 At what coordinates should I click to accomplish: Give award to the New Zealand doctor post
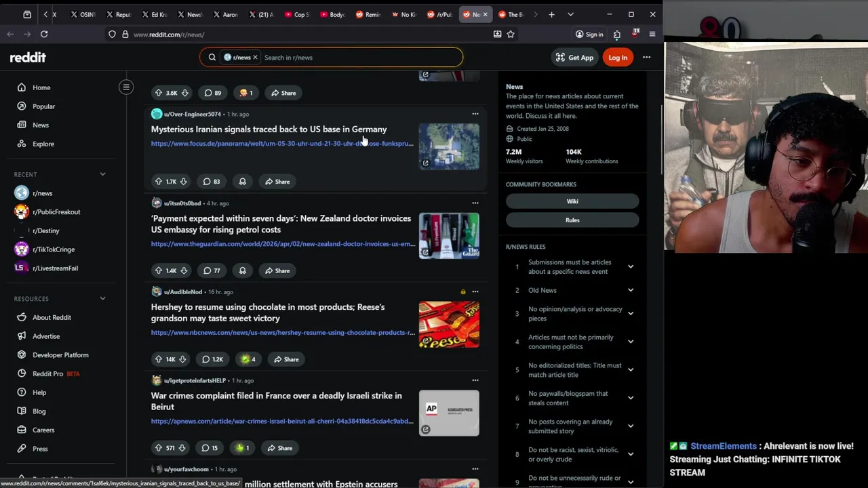click(x=242, y=270)
